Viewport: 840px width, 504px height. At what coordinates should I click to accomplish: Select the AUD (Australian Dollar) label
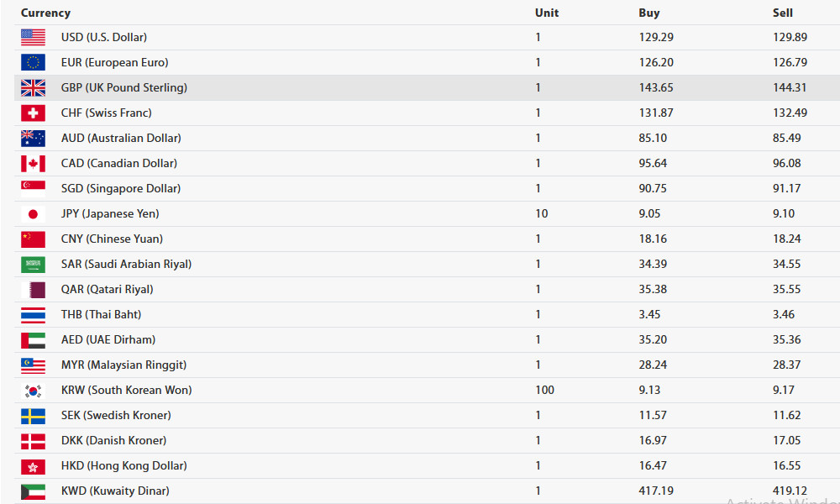[121, 139]
